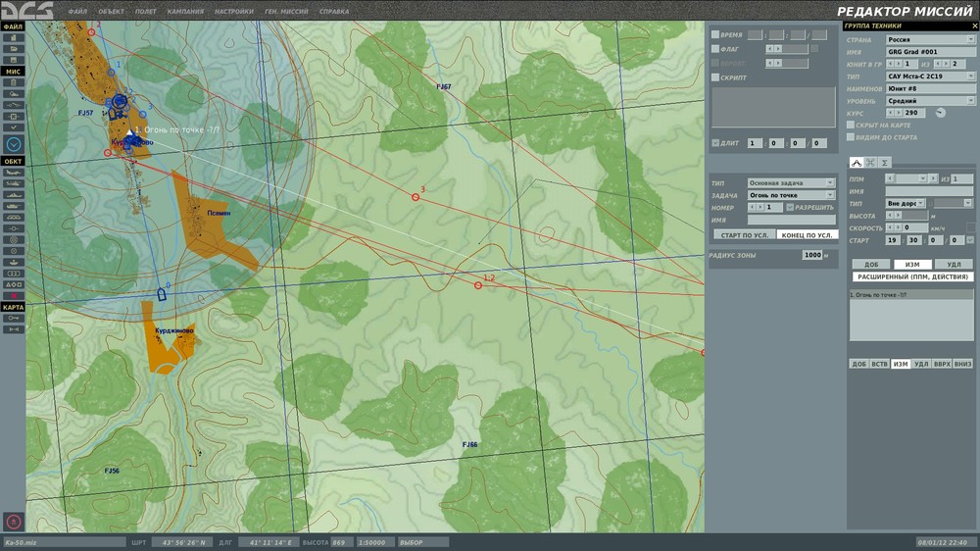This screenshot has height=551, width=980.
Task: Toggle the checkbox beside СТАРТ time fields
Action: pyautogui.click(x=970, y=240)
